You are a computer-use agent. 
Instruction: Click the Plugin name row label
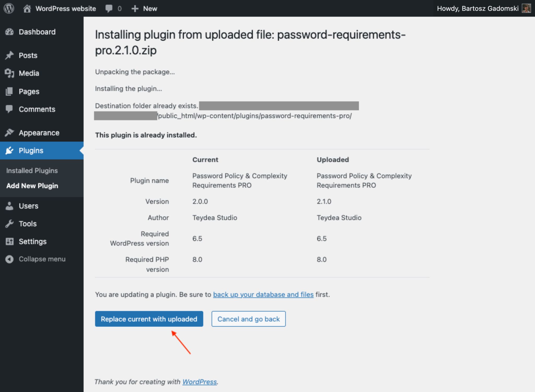click(149, 181)
